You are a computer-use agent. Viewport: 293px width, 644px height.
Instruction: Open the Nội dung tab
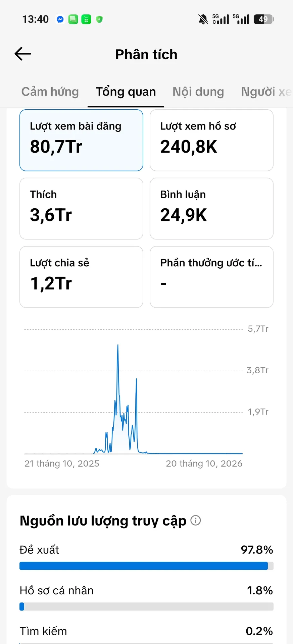click(198, 92)
